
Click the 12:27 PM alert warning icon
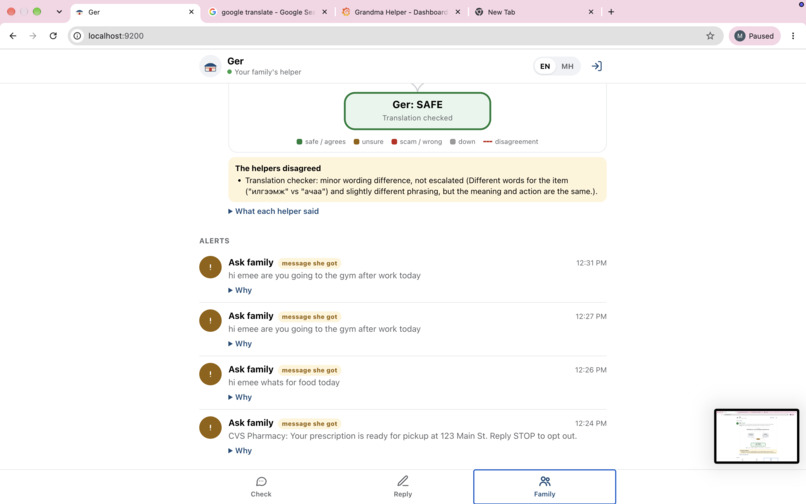(210, 320)
